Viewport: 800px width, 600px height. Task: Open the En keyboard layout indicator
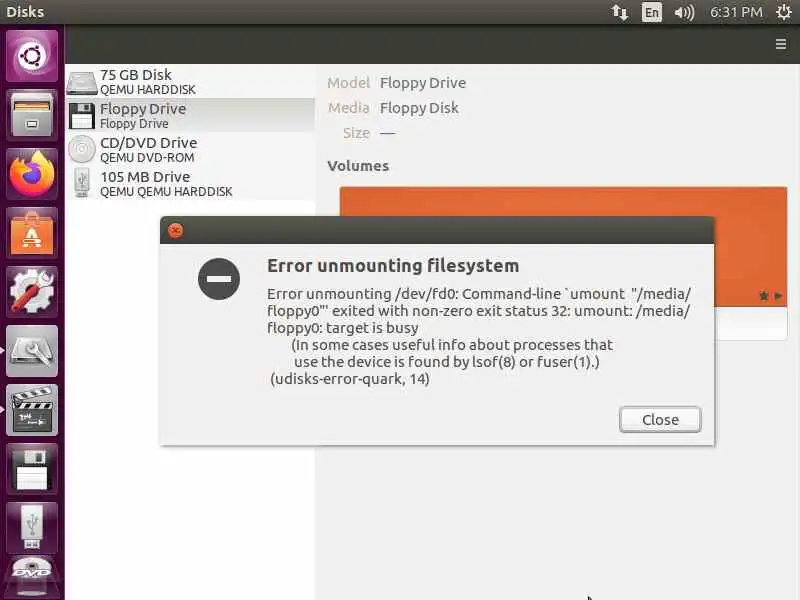tap(652, 12)
